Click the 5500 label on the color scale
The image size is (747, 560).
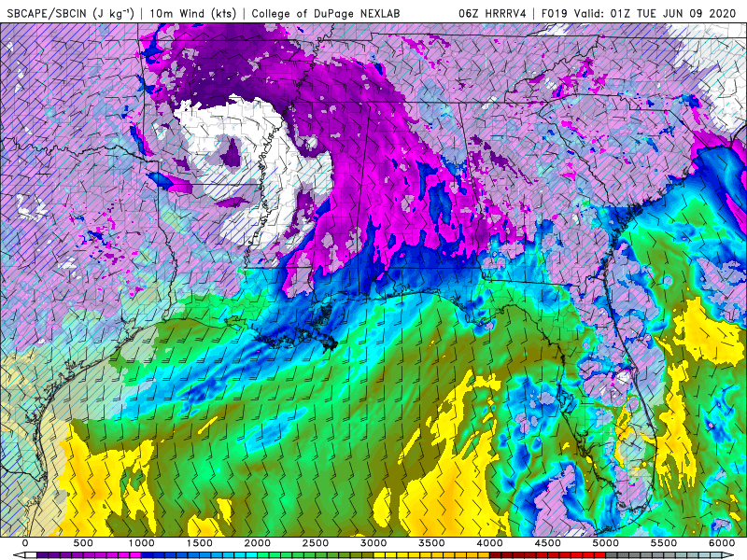pos(664,543)
